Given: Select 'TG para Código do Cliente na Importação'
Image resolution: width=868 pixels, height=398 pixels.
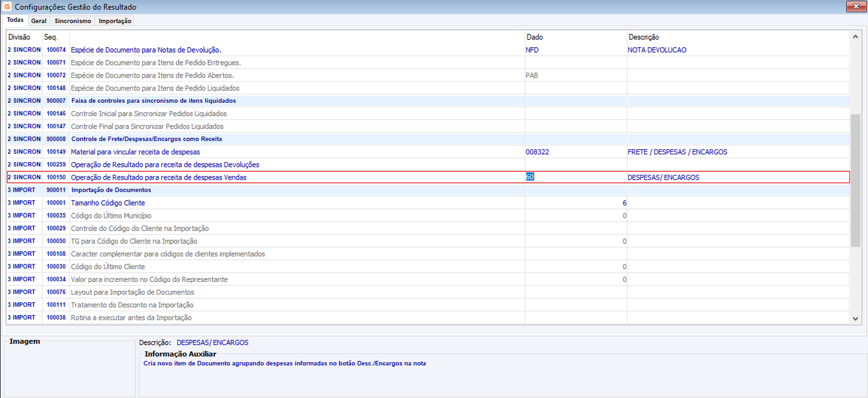Looking at the screenshot, I should pyautogui.click(x=428, y=241).
